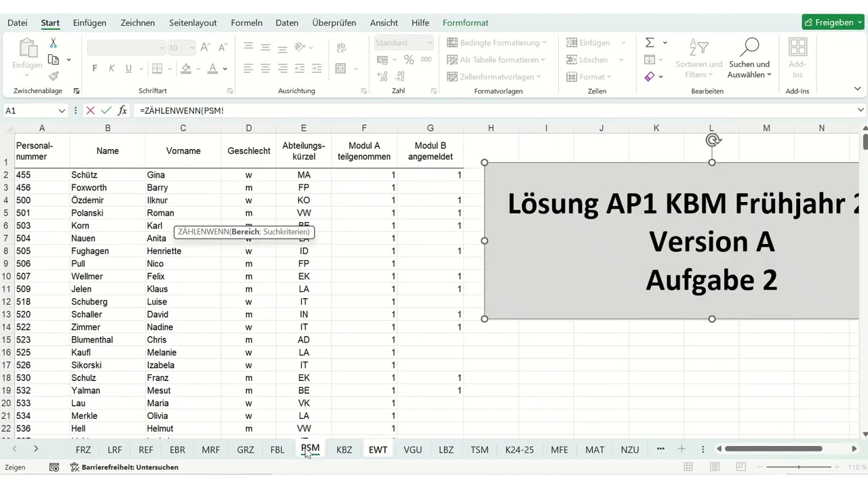
Task: Toggle italic formatting K button
Action: click(x=111, y=68)
